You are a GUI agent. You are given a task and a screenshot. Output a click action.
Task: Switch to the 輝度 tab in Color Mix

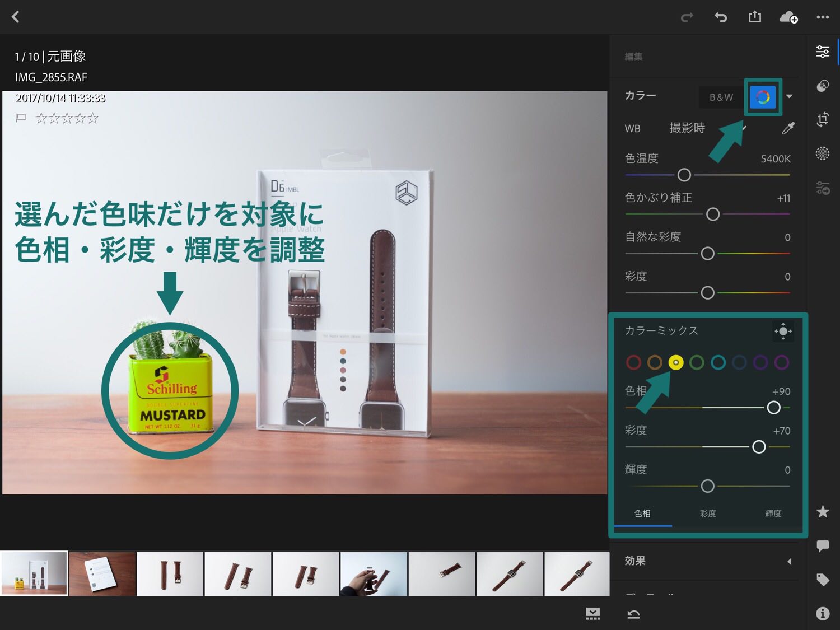coord(773,514)
